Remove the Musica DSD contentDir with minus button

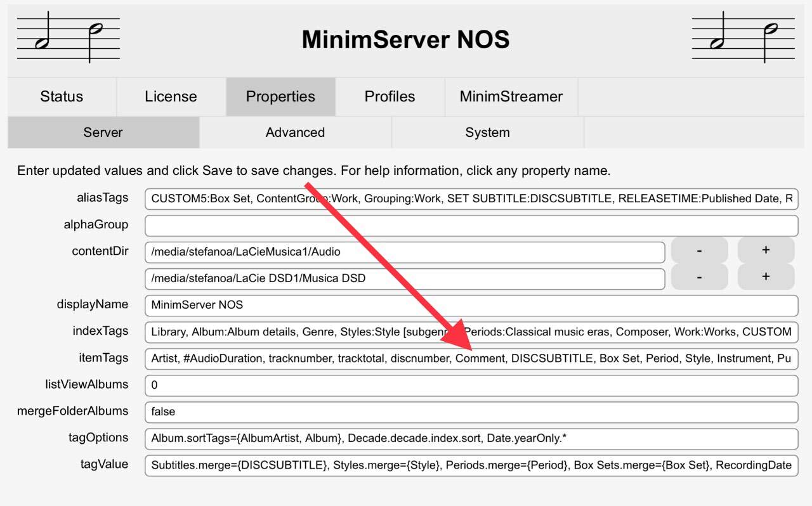point(698,277)
